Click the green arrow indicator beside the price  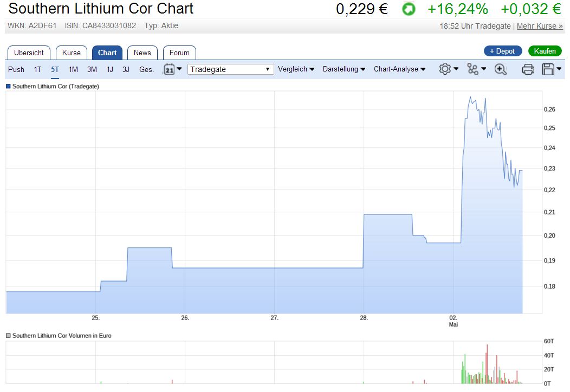[x=408, y=9]
